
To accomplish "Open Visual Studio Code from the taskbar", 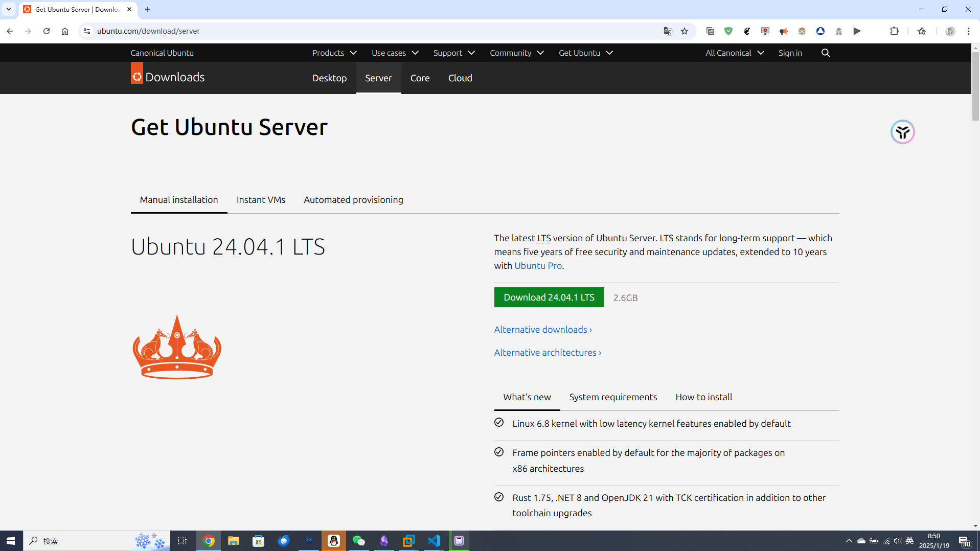I will pyautogui.click(x=434, y=541).
